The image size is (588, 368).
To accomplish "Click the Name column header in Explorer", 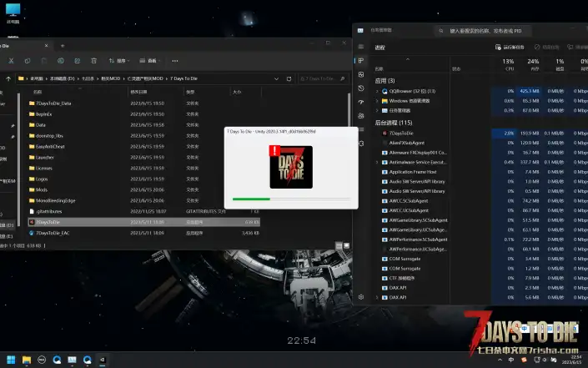I will [x=38, y=92].
